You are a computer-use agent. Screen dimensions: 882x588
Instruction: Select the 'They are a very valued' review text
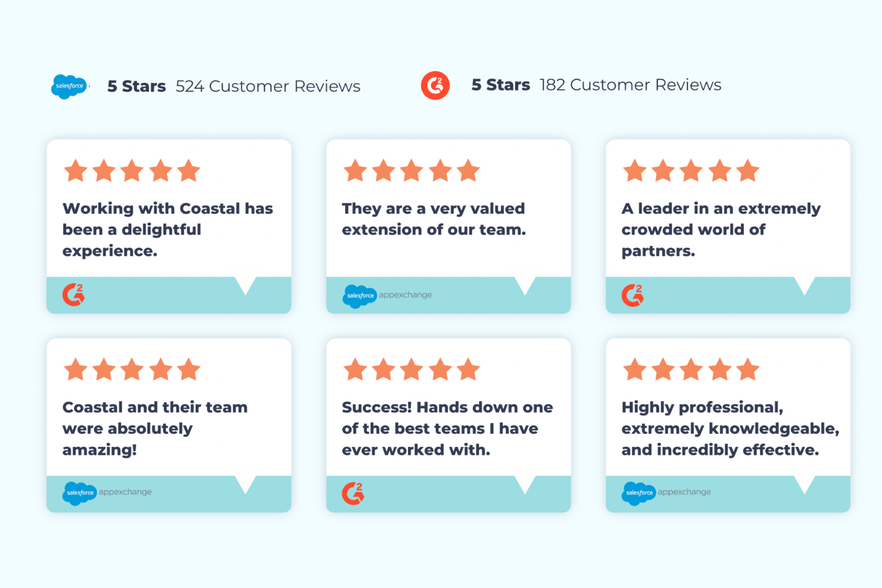(433, 219)
